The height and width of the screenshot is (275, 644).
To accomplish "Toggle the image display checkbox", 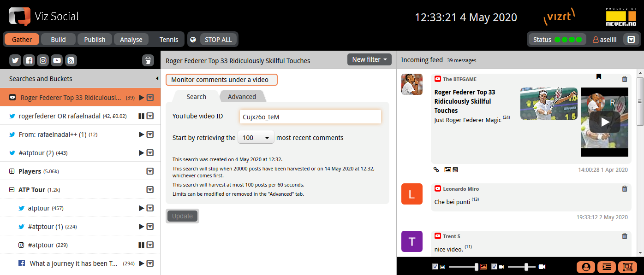I will pyautogui.click(x=435, y=267).
